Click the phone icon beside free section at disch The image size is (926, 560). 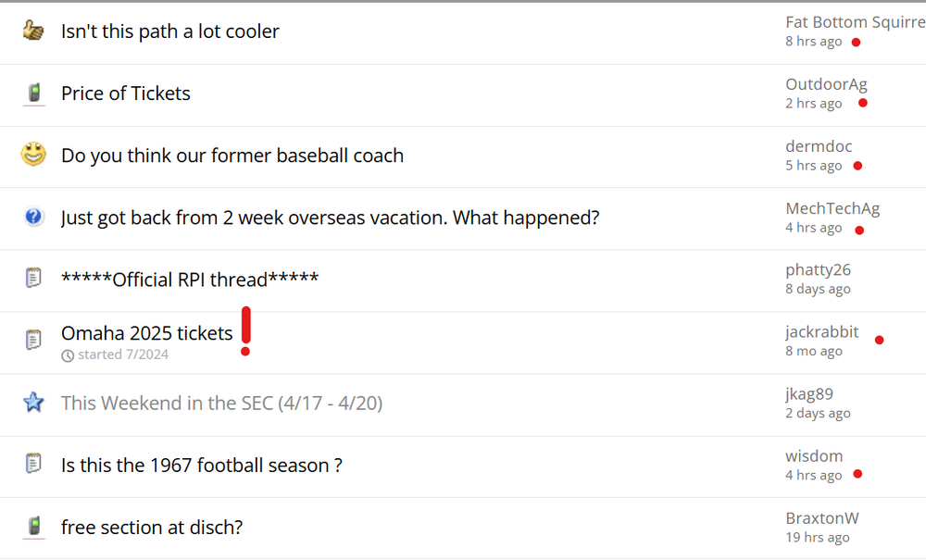coord(33,527)
